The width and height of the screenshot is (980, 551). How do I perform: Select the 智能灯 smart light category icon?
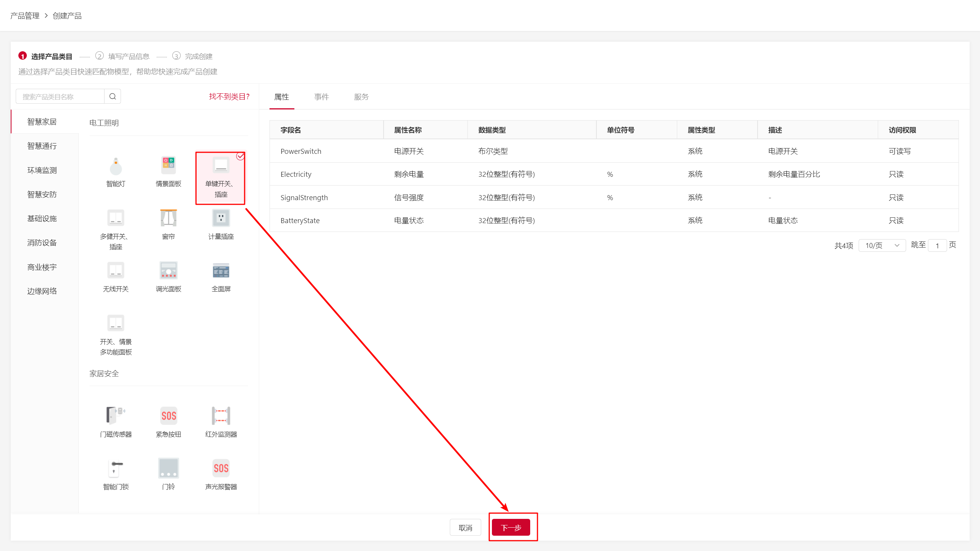coord(116,167)
